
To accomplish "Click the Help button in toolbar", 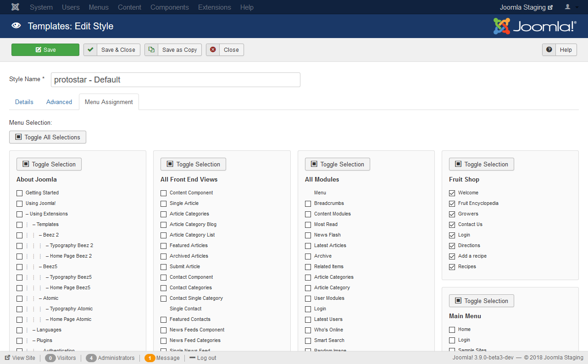I will (560, 50).
